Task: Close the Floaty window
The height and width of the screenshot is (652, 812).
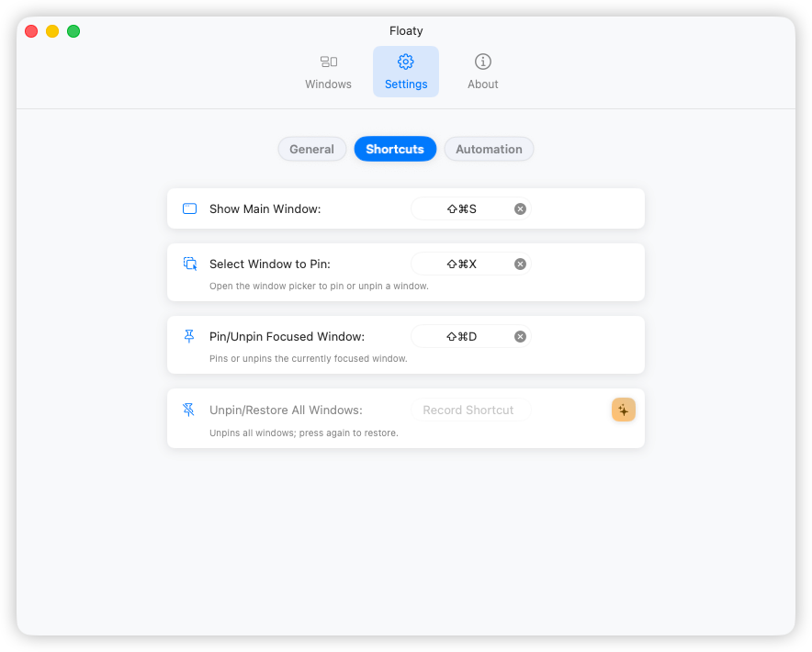Action: tap(30, 30)
